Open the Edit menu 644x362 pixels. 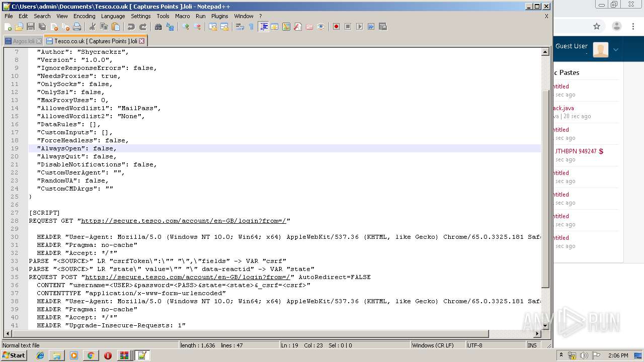pyautogui.click(x=23, y=16)
